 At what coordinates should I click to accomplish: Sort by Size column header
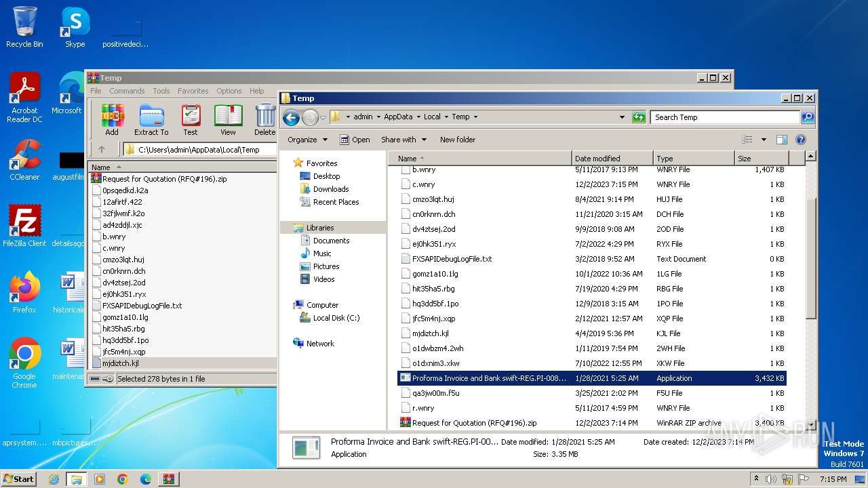tap(761, 158)
